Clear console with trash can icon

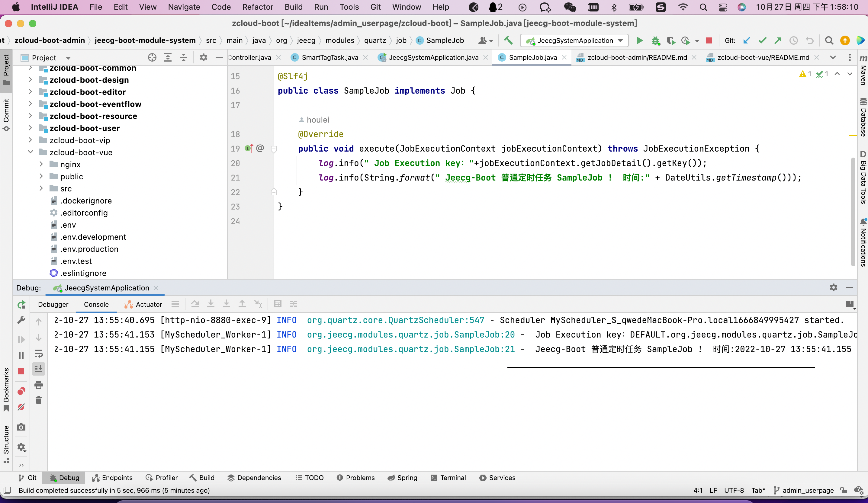click(x=39, y=400)
